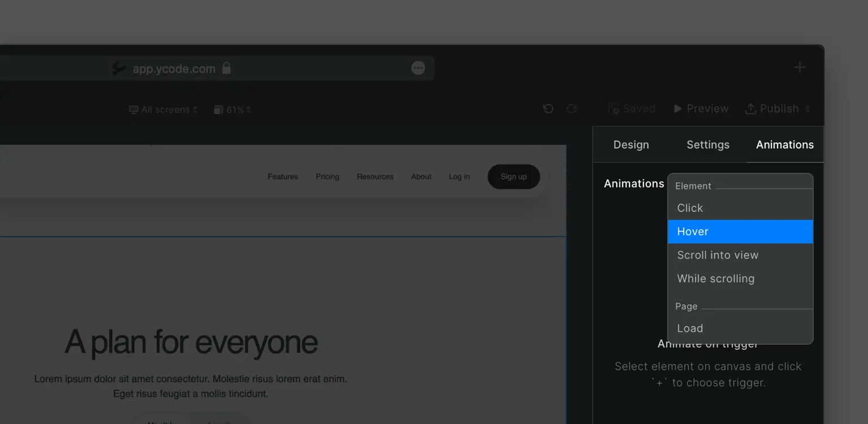The image size is (868, 424).
Task: Click the redo arrow icon
Action: tap(572, 109)
